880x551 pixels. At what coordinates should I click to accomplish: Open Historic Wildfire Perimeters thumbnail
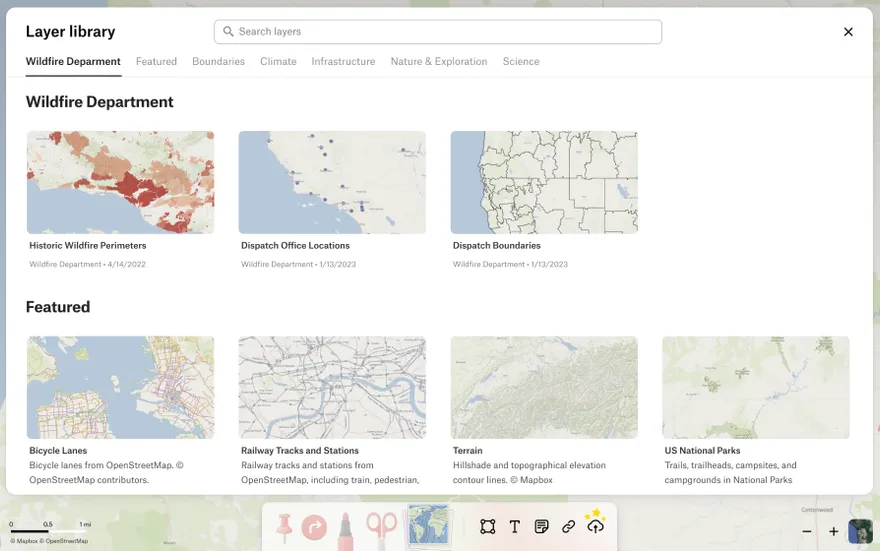pyautogui.click(x=121, y=182)
